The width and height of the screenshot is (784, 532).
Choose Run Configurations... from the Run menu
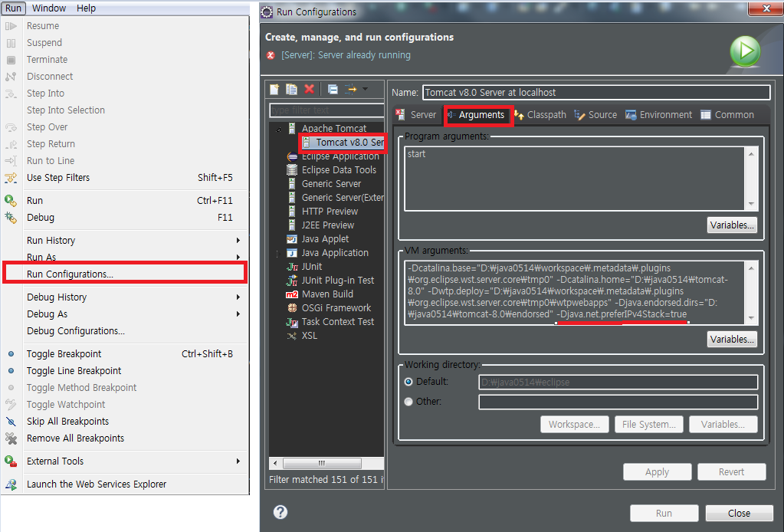[x=124, y=274]
